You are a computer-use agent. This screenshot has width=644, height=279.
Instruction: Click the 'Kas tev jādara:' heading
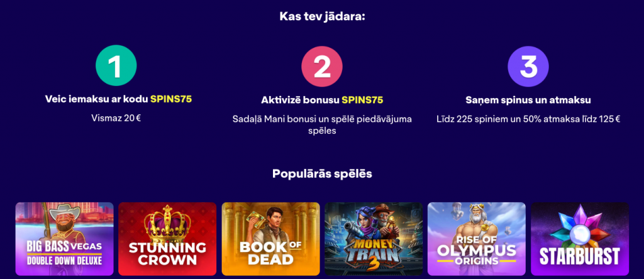[322, 17]
